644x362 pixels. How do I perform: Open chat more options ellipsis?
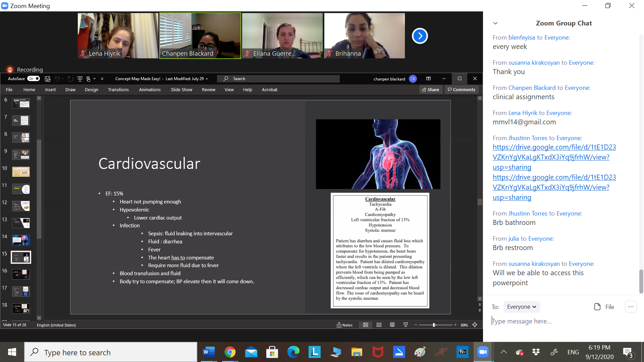[631, 307]
